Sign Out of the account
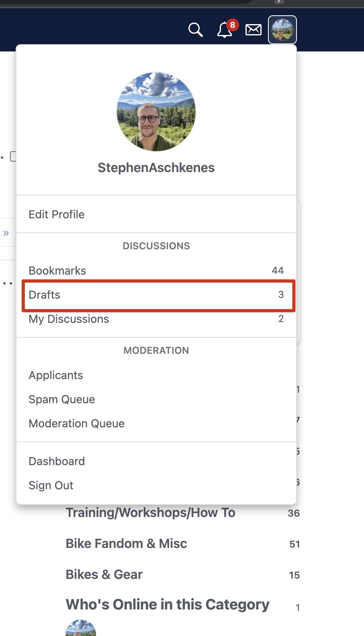364x636 pixels. pyautogui.click(x=156, y=485)
